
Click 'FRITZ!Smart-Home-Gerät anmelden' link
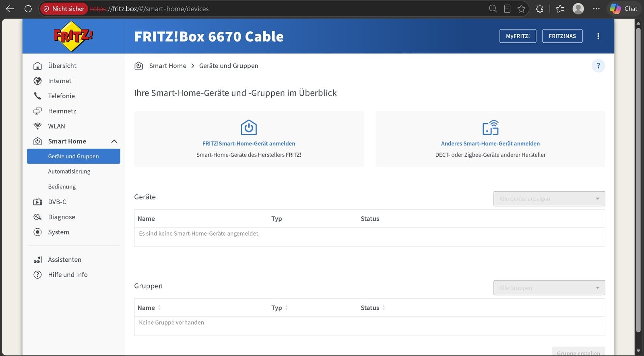[249, 143]
